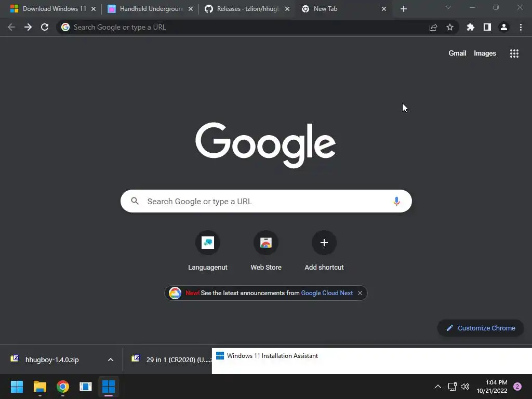Start voice search with the microphone icon
Image resolution: width=532 pixels, height=399 pixels.
point(396,201)
